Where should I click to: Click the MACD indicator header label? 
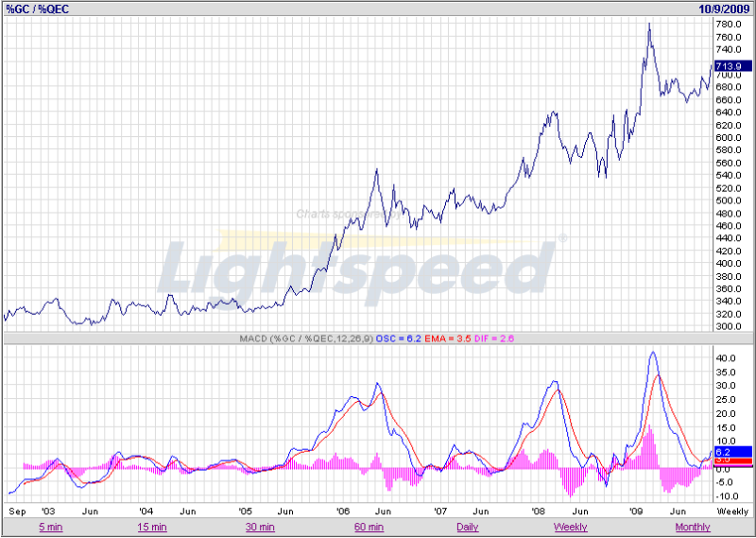306,338
